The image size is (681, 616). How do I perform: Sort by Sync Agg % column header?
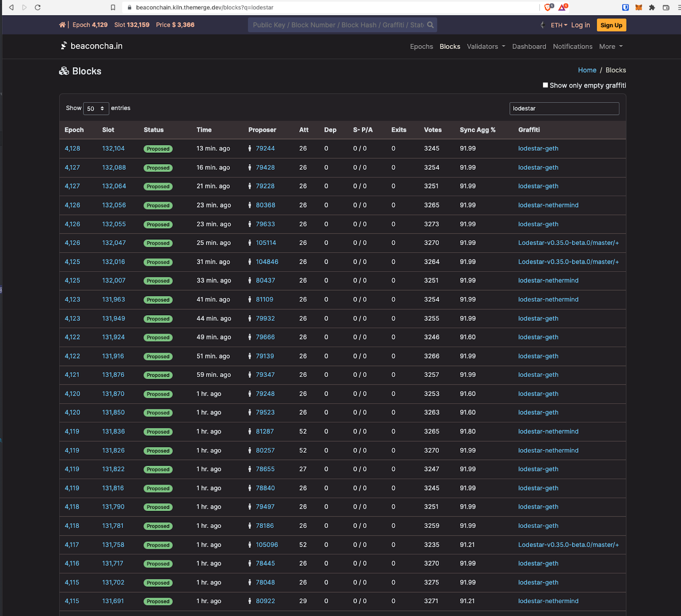(x=478, y=130)
